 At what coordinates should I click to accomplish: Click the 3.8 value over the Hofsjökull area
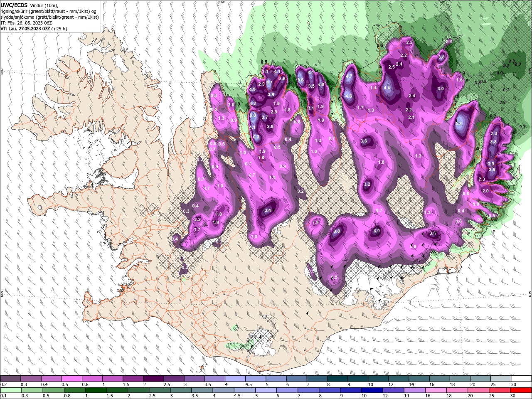click(x=337, y=232)
